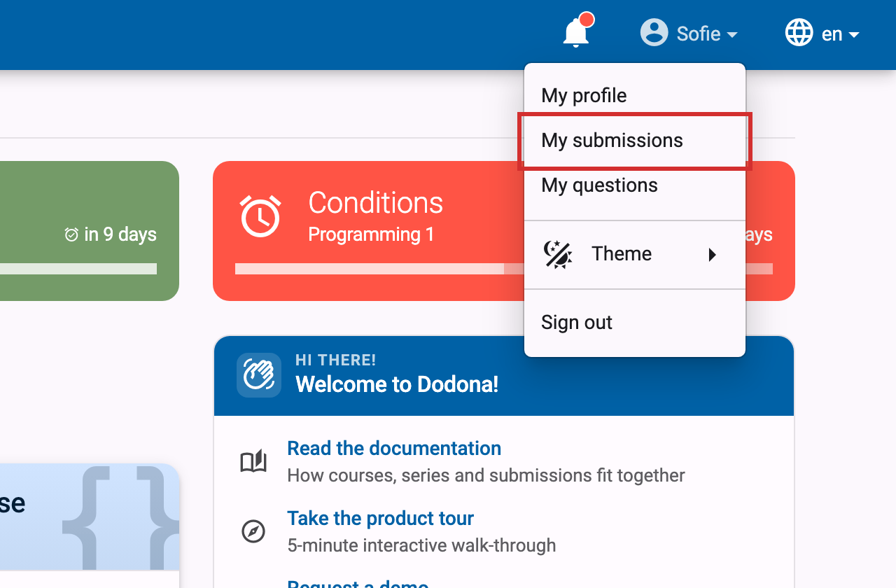This screenshot has width=896, height=588.
Task: Open 'Read the documentation' link
Action: coord(394,448)
